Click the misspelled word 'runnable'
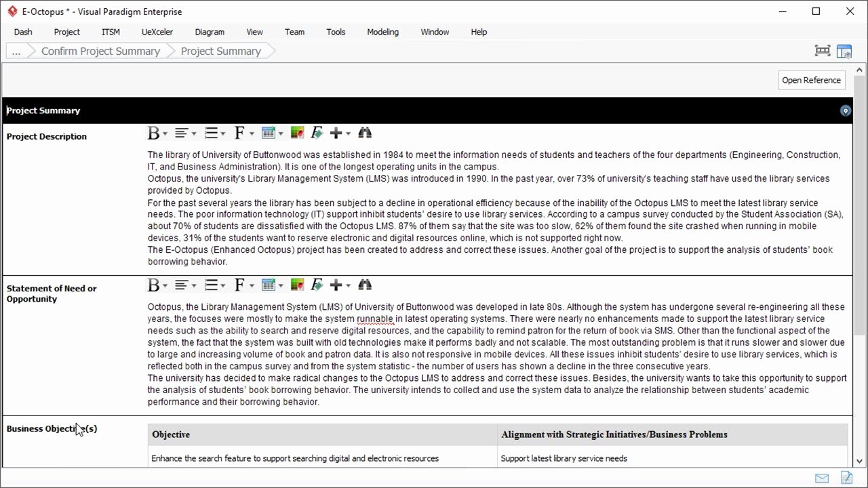The height and width of the screenshot is (488, 868). (x=375, y=319)
